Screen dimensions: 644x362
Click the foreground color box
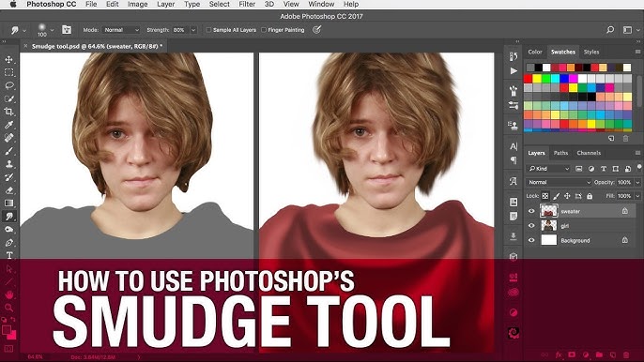click(x=7, y=330)
